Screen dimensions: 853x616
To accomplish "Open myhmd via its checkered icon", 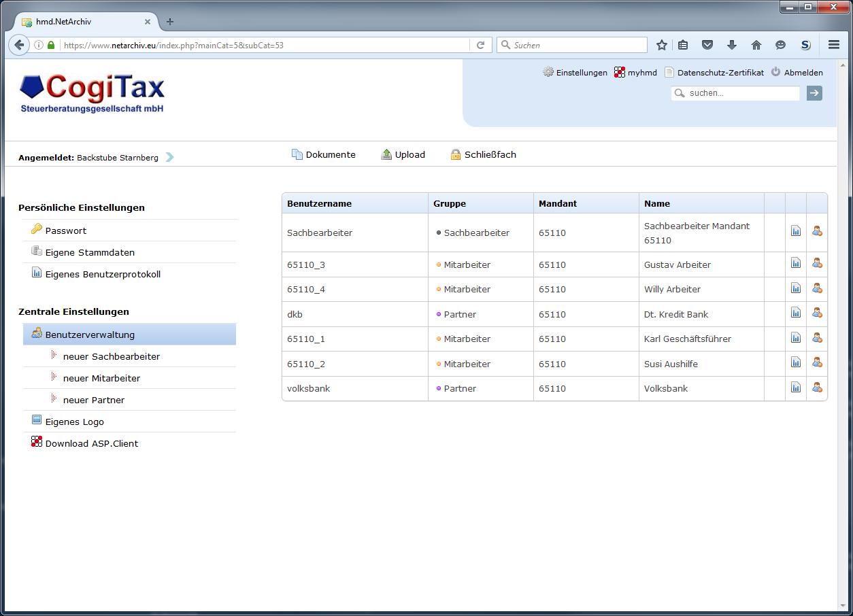I will 619,72.
